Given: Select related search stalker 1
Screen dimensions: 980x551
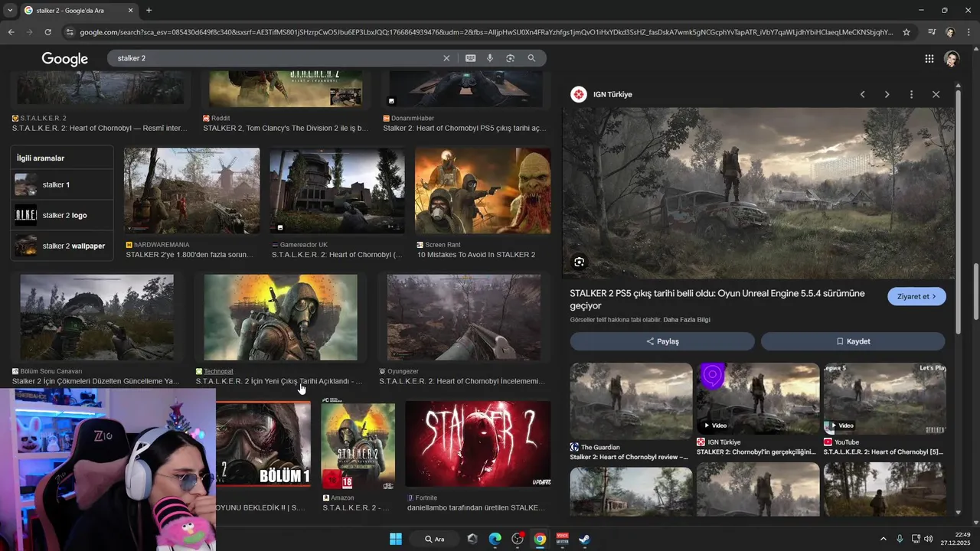Looking at the screenshot, I should [62, 184].
